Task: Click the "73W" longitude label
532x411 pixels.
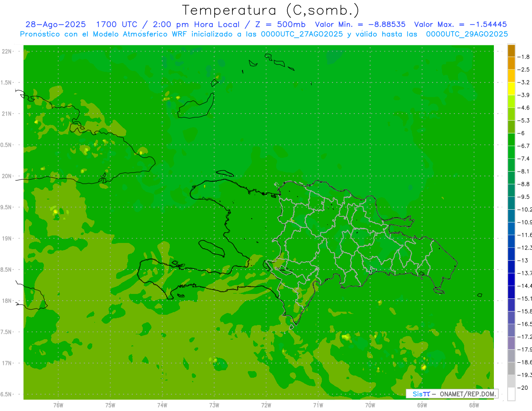Action: click(214, 405)
